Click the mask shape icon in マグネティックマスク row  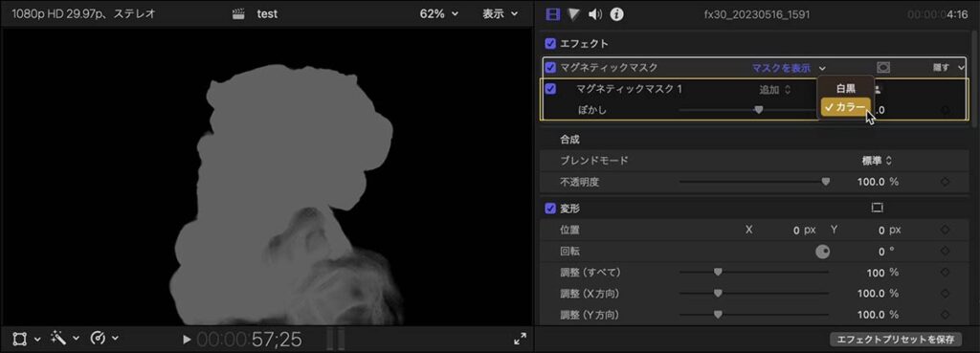tap(883, 68)
